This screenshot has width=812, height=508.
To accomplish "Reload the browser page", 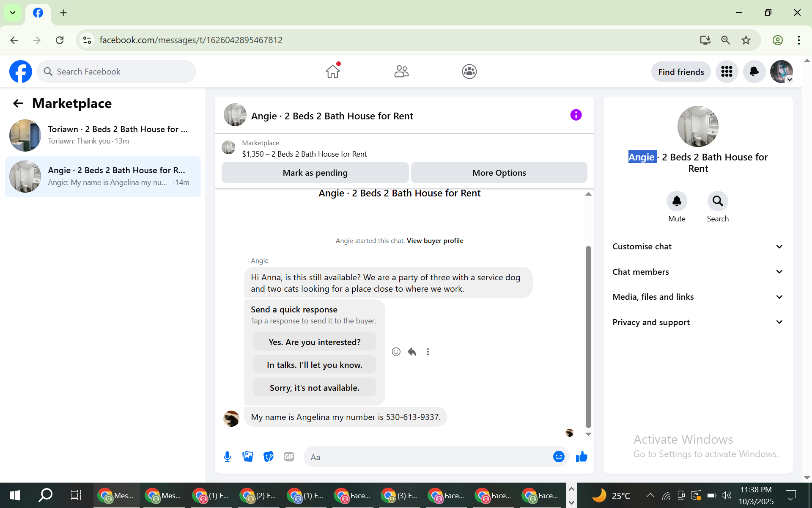I will point(60,40).
